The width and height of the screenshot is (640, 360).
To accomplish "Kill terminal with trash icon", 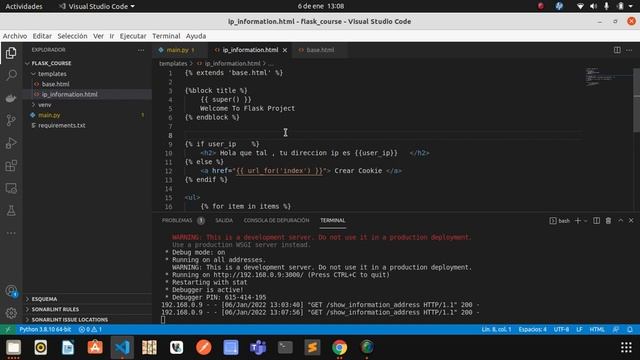I will 608,220.
